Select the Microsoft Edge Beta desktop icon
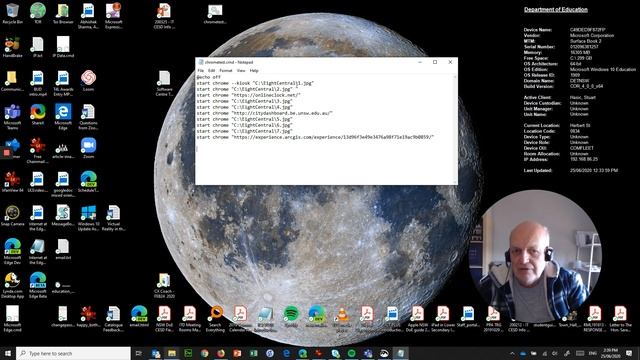This screenshot has height=360, width=640. [x=38, y=285]
